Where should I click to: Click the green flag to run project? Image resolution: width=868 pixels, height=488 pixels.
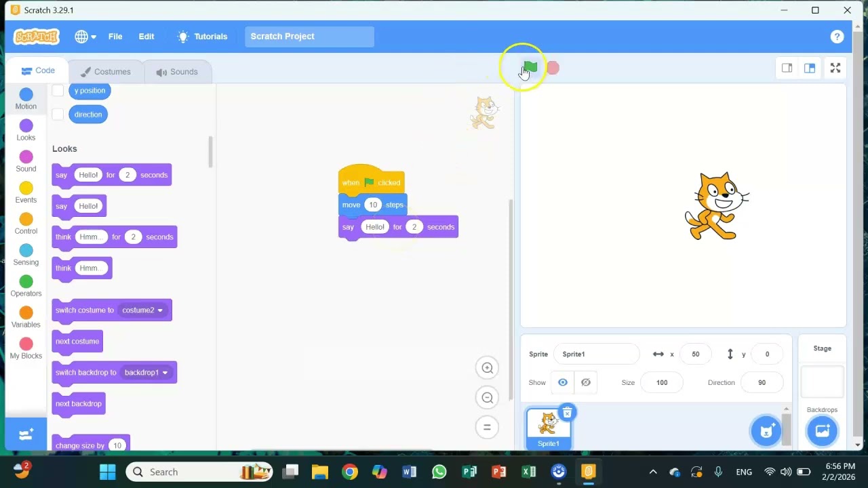pyautogui.click(x=530, y=67)
